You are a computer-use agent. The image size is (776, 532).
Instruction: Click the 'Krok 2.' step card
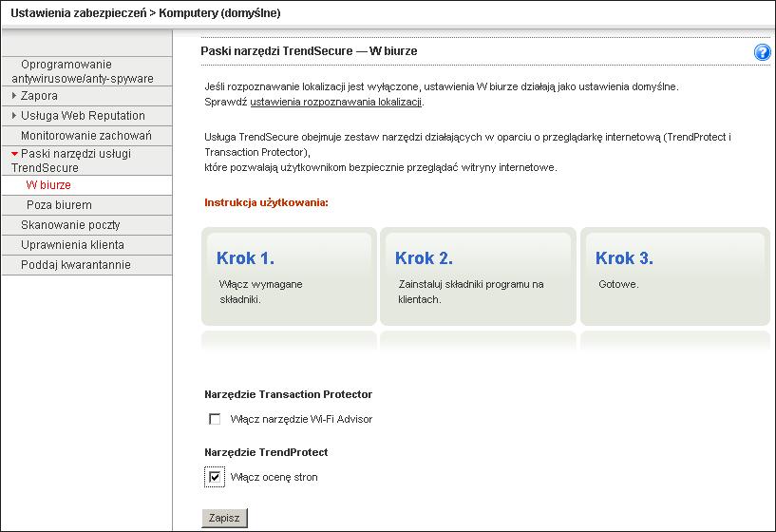coord(478,276)
